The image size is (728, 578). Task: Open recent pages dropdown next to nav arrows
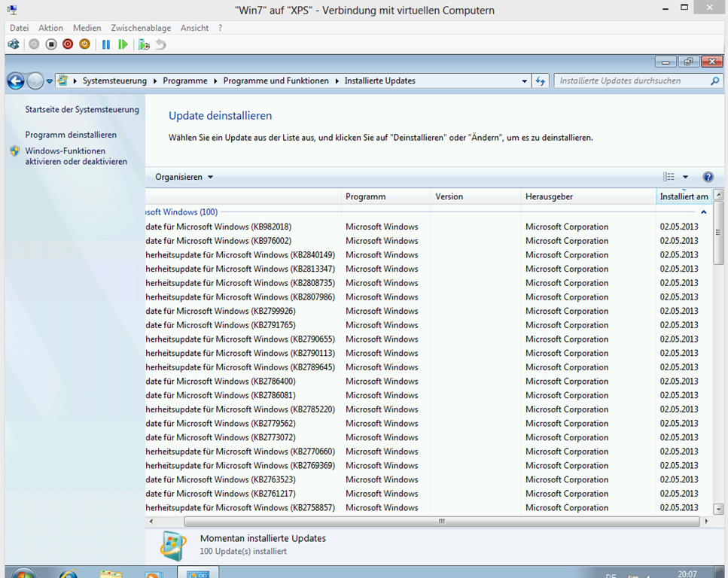(x=49, y=81)
